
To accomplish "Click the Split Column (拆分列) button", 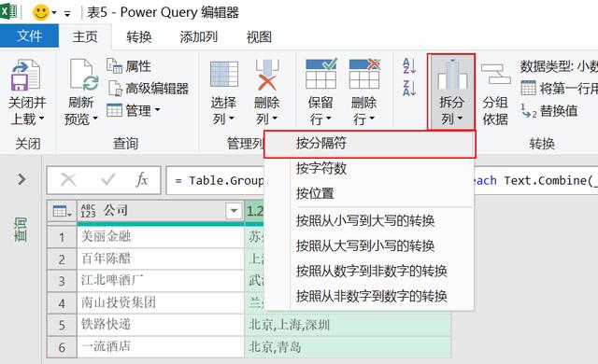I will tap(451, 91).
